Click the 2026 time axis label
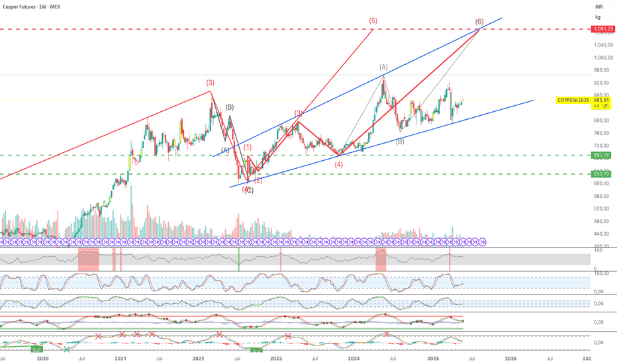The width and height of the screenshot is (617, 364). point(511,359)
